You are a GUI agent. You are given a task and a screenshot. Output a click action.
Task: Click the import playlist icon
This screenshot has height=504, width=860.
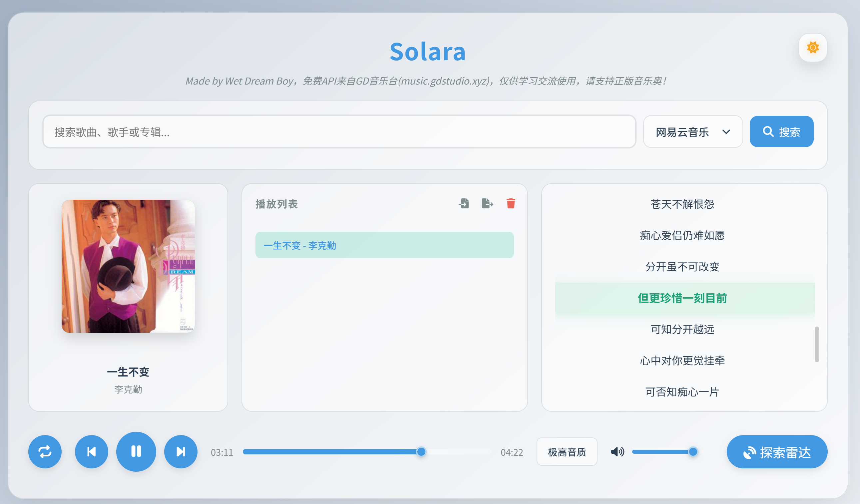(464, 204)
